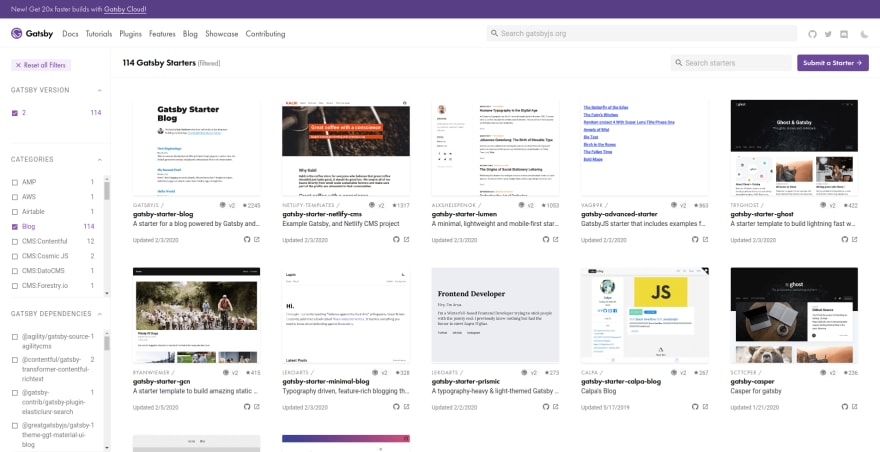Image resolution: width=880 pixels, height=452 pixels.
Task: Open GitHub repo icon for gatsby-starter-calpa-blog
Action: [x=695, y=407]
